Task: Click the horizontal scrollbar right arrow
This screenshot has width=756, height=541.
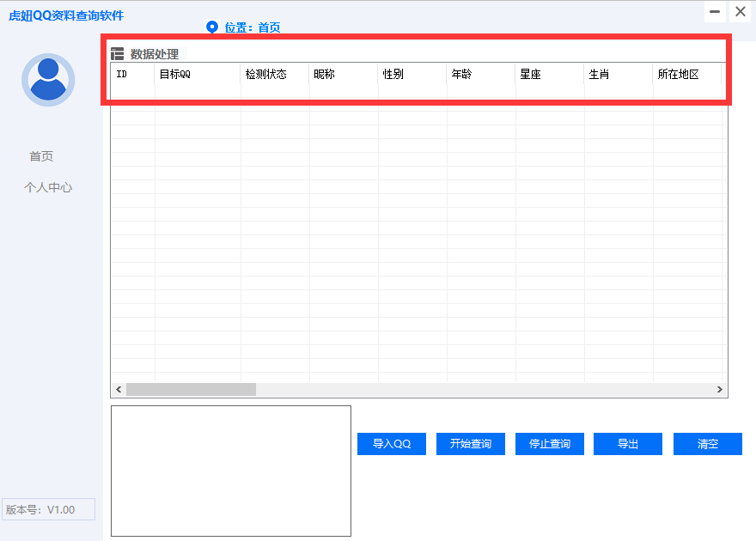Action: point(719,389)
